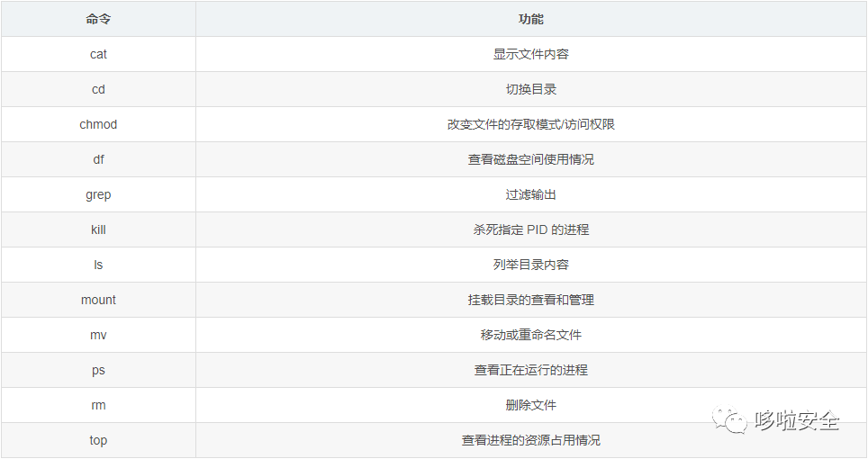The height and width of the screenshot is (459, 868).
Task: Click the 切换目录 description
Action: (x=531, y=89)
